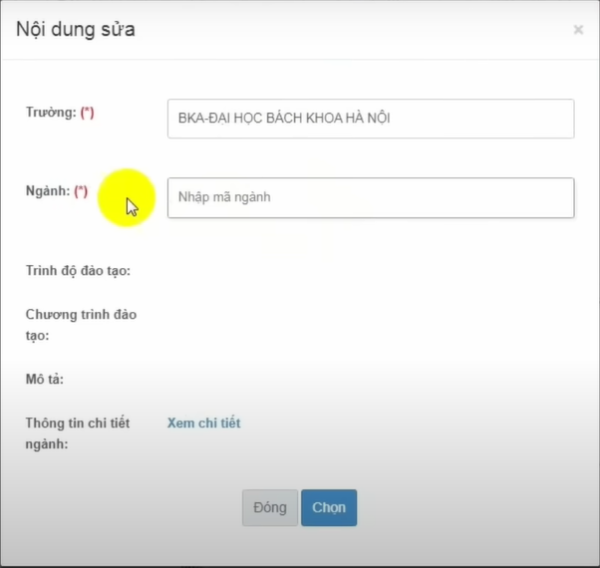Select the Trình độ đào tạo label
Screen dimensions: 600x568
tap(78, 271)
